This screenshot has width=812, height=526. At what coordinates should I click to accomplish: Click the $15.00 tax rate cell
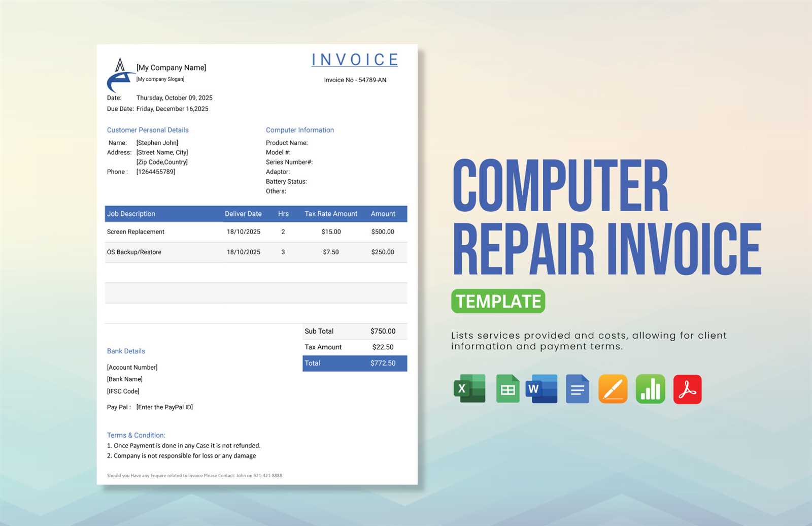(331, 232)
